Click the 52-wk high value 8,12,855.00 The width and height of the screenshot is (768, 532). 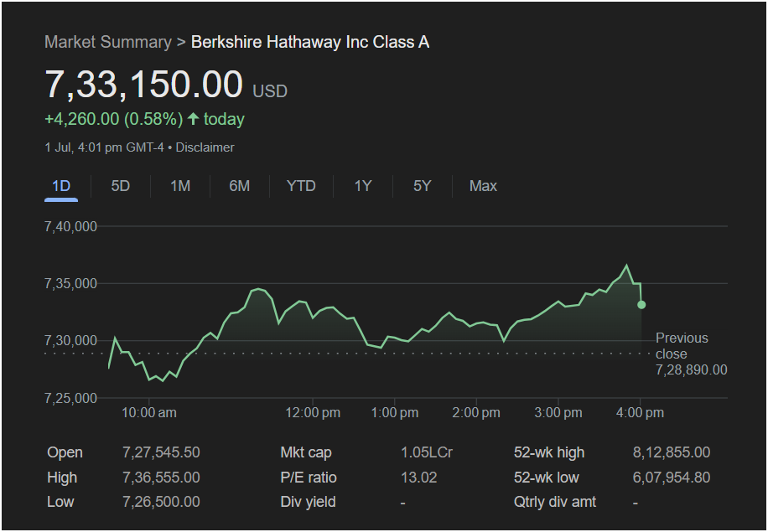point(672,452)
